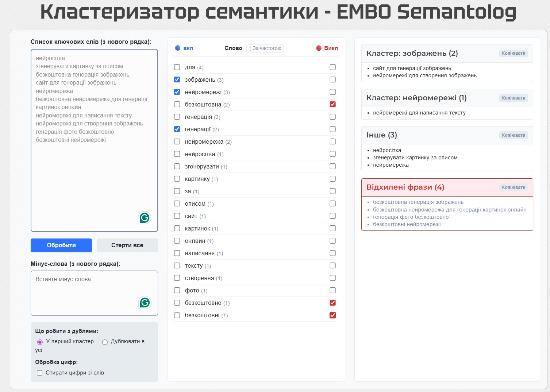Click Grammarly icon in keywords textarea
This screenshot has width=550, height=392.
145,218
